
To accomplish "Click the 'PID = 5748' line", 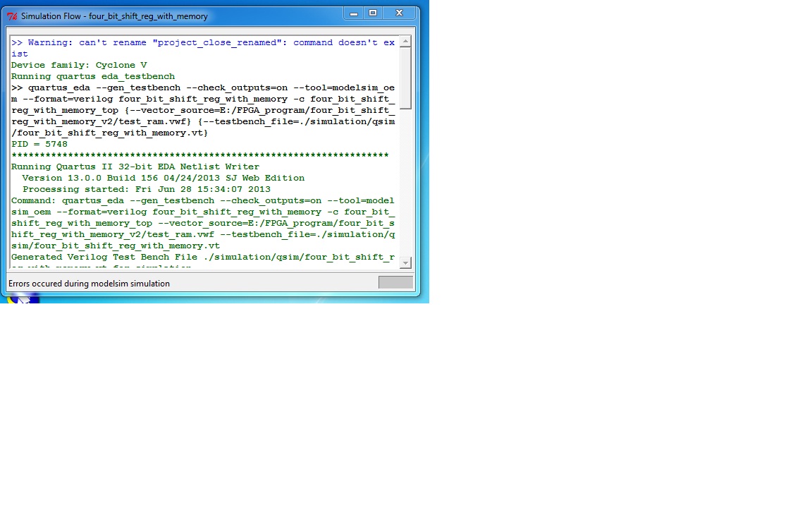I will [39, 144].
